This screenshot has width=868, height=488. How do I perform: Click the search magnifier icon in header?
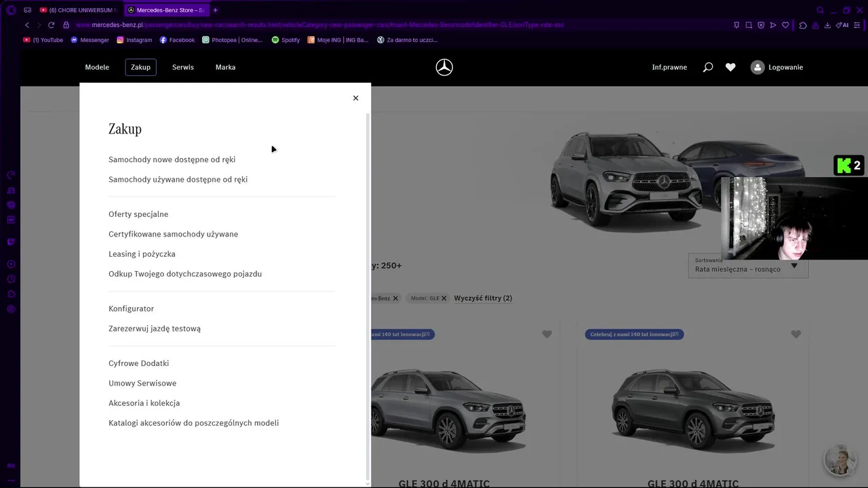pyautogui.click(x=708, y=67)
